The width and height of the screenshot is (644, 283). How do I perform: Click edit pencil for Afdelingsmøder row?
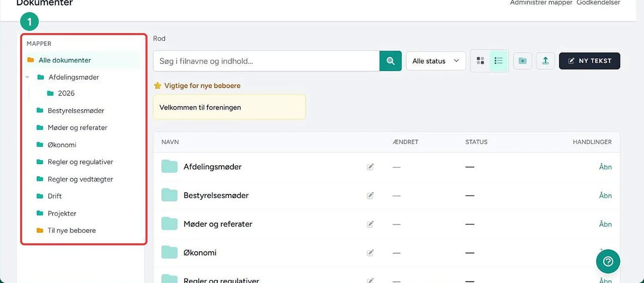tap(370, 167)
